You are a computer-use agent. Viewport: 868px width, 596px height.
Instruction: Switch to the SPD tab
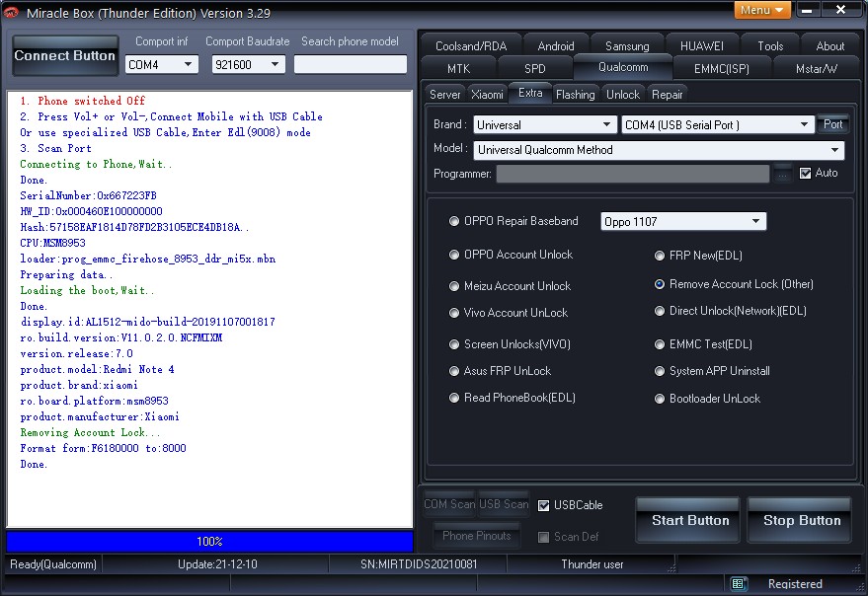535,69
